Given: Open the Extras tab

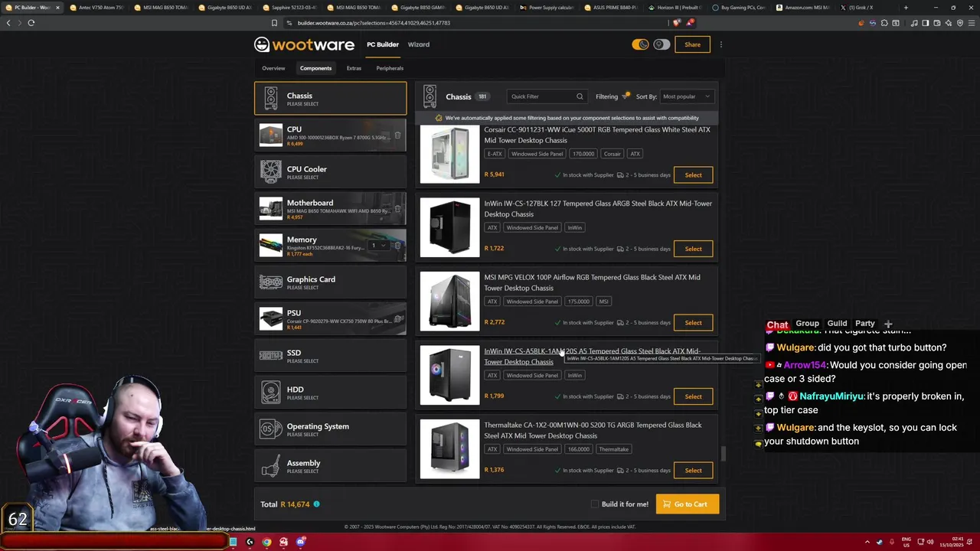Looking at the screenshot, I should pyautogui.click(x=354, y=68).
